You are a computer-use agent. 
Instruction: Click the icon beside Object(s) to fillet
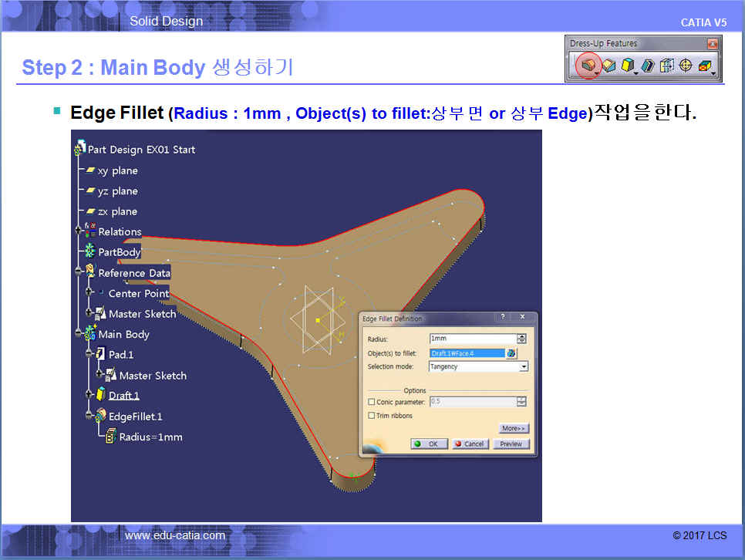coord(511,353)
